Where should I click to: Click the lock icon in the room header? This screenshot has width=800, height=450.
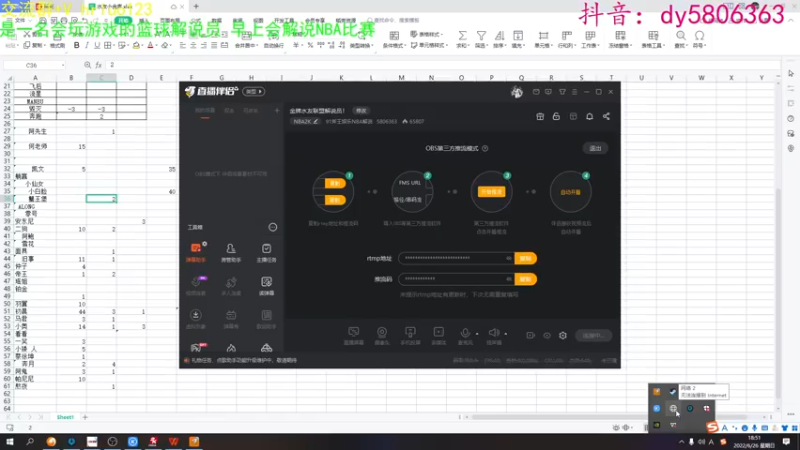556,117
